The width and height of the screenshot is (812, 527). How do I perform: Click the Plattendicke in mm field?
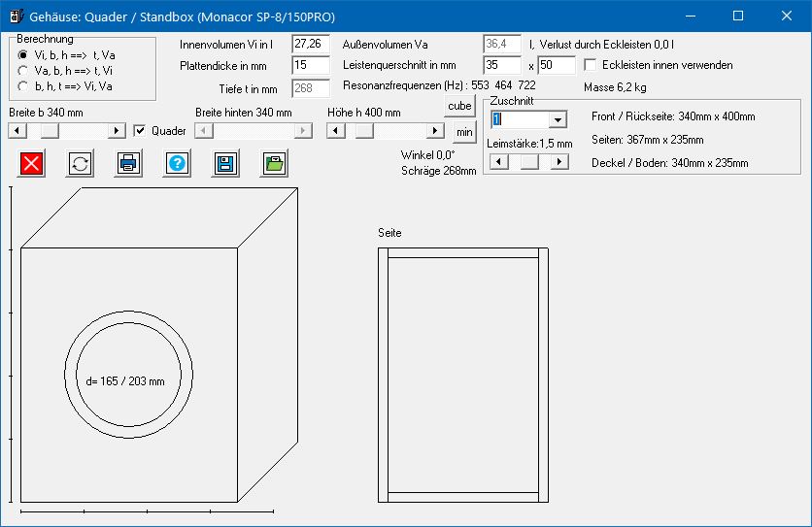pyautogui.click(x=311, y=65)
